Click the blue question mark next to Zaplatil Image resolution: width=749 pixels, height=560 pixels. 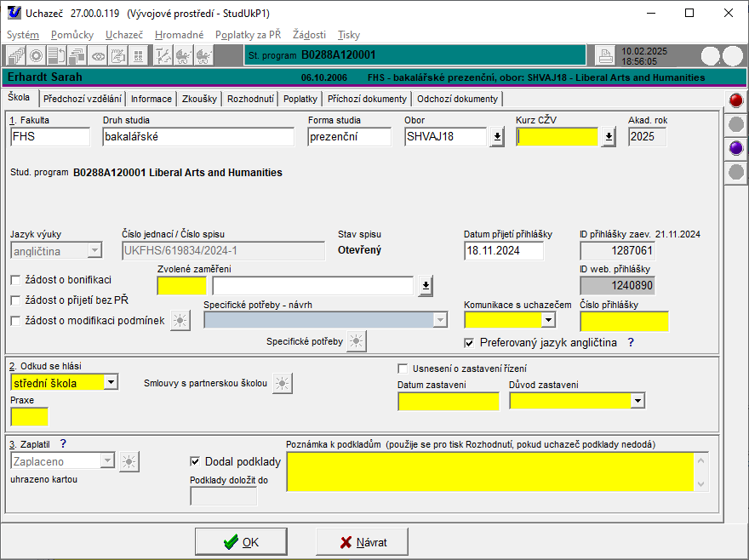click(63, 443)
